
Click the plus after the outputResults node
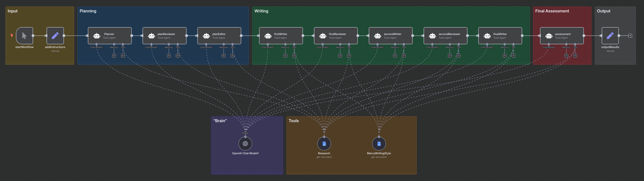(630, 36)
